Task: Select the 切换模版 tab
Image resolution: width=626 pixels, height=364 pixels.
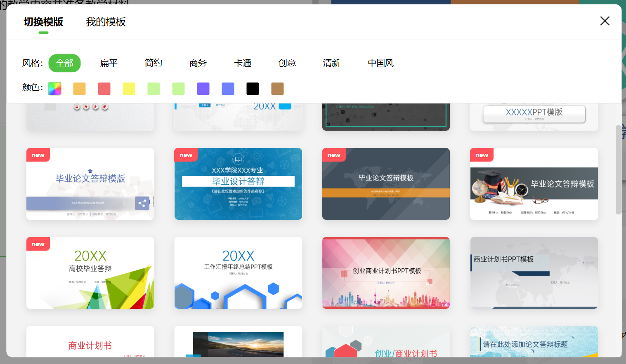Action: (43, 22)
